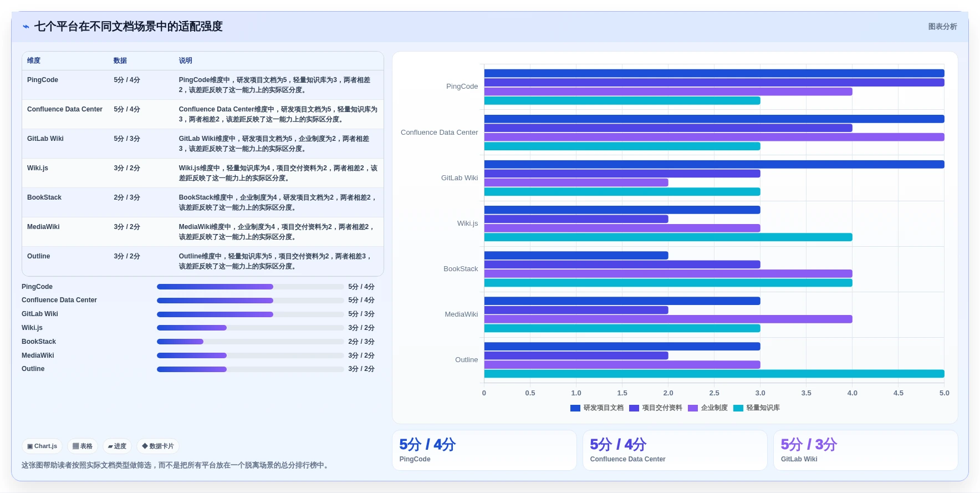Click Wiki.js's cyan 轻量知识库 bar
This screenshot has height=493, width=980.
point(668,237)
